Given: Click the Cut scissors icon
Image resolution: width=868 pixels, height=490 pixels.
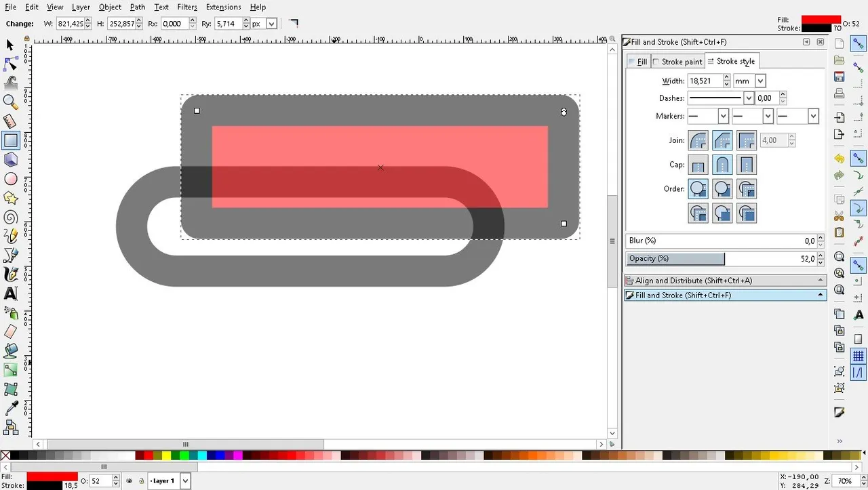Looking at the screenshot, I should click(839, 216).
